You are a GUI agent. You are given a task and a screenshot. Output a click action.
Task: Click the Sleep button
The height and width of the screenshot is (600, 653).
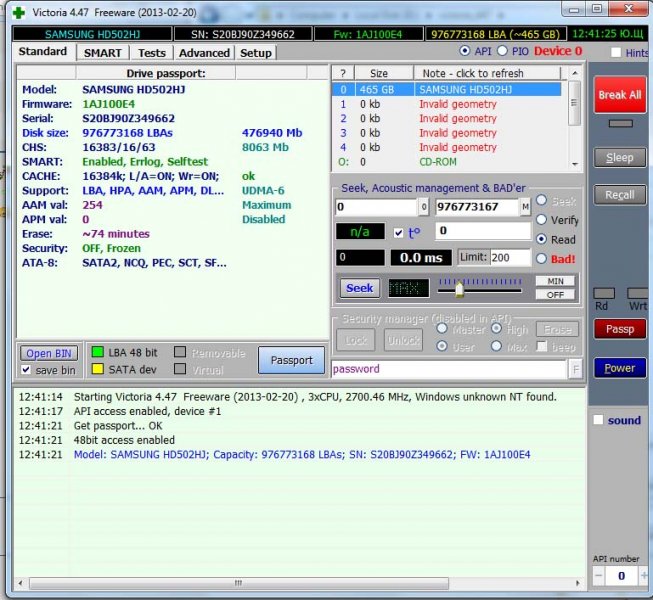[x=620, y=158]
